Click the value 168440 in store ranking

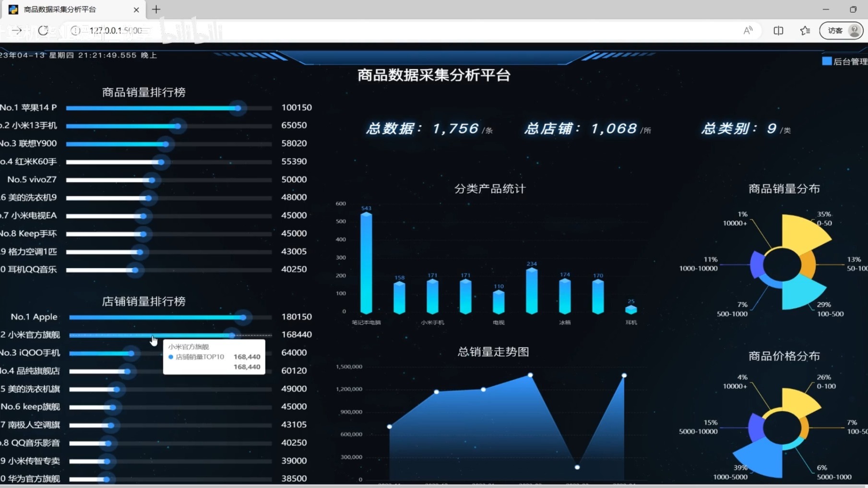(x=297, y=334)
